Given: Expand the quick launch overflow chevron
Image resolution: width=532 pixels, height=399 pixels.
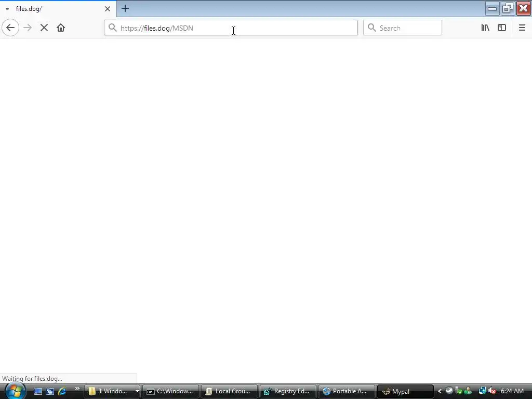Looking at the screenshot, I should pyautogui.click(x=77, y=389).
